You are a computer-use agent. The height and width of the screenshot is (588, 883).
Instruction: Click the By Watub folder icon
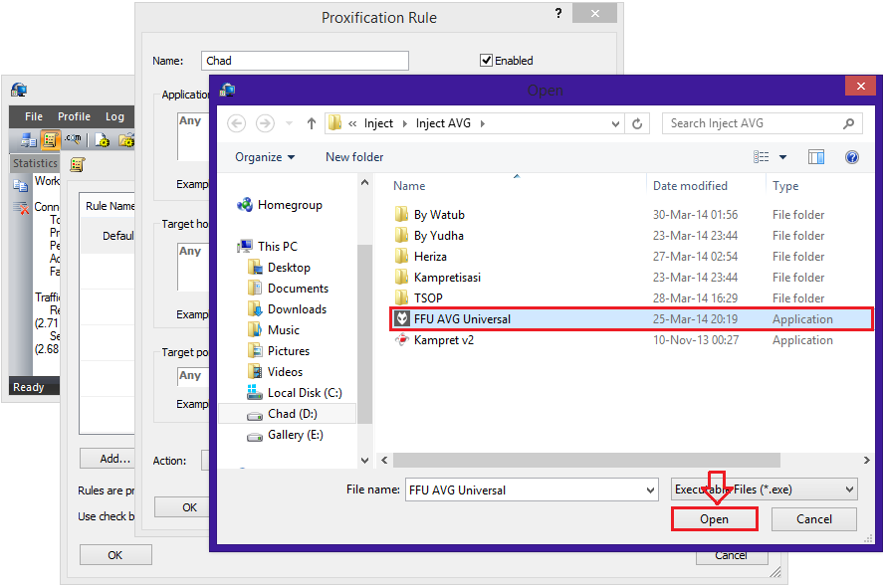click(x=401, y=214)
